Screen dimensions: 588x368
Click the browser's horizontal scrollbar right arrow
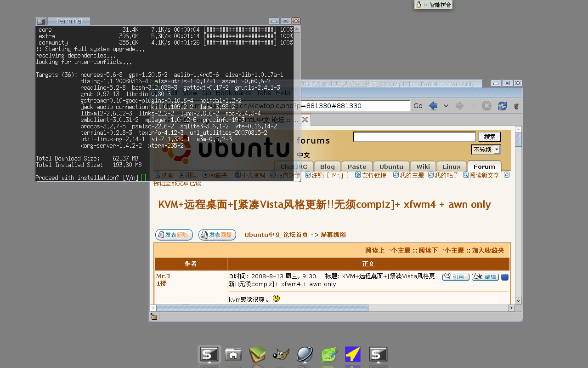click(x=511, y=308)
